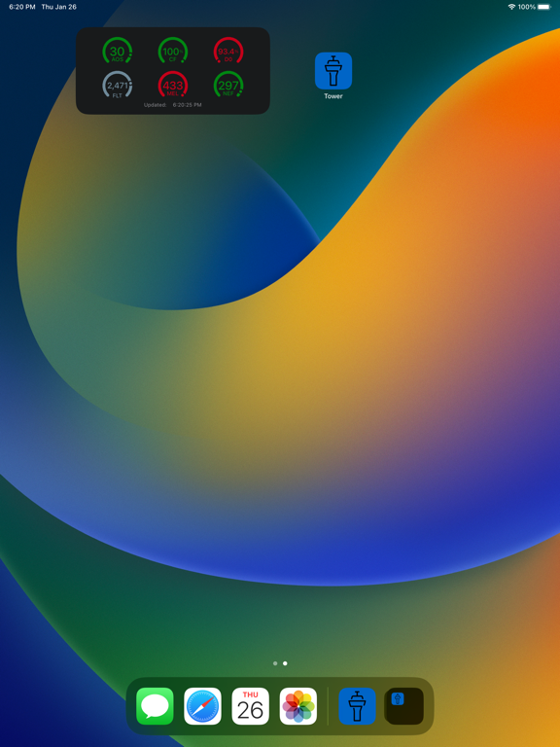This screenshot has width=560, height=747.
Task: Tap the FLT gauge showing 2,471
Action: tap(117, 86)
